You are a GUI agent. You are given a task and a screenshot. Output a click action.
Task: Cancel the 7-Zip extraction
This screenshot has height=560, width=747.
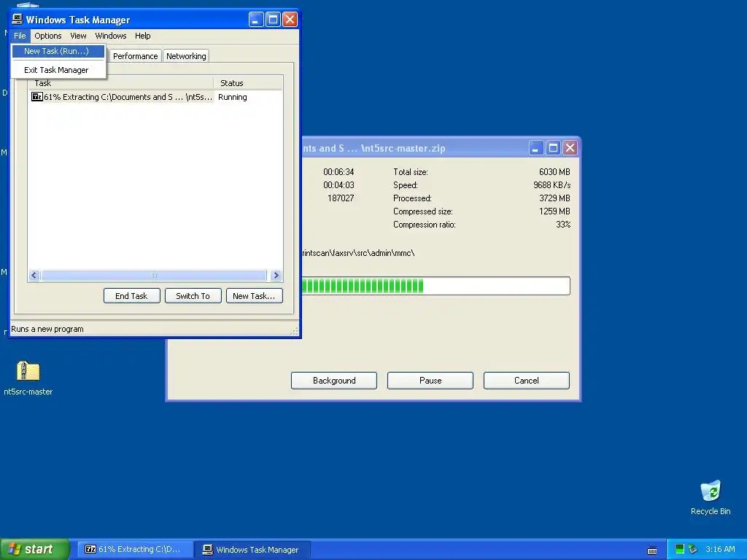[x=527, y=381]
